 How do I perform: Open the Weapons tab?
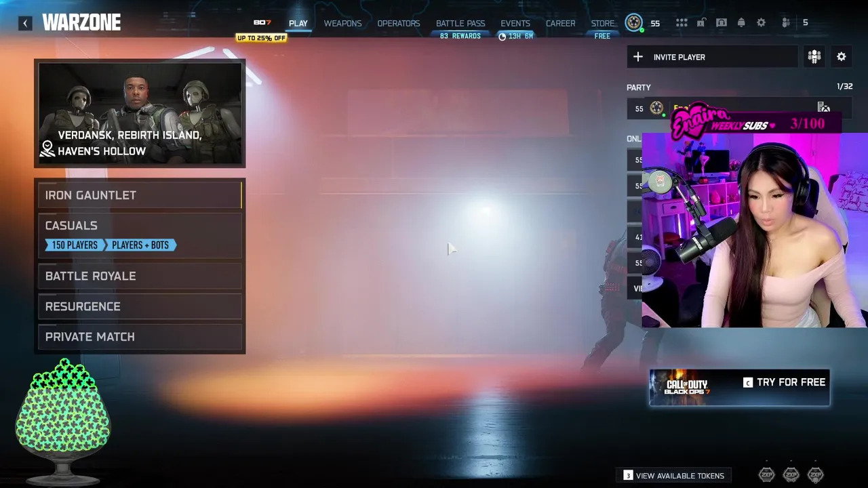(342, 23)
